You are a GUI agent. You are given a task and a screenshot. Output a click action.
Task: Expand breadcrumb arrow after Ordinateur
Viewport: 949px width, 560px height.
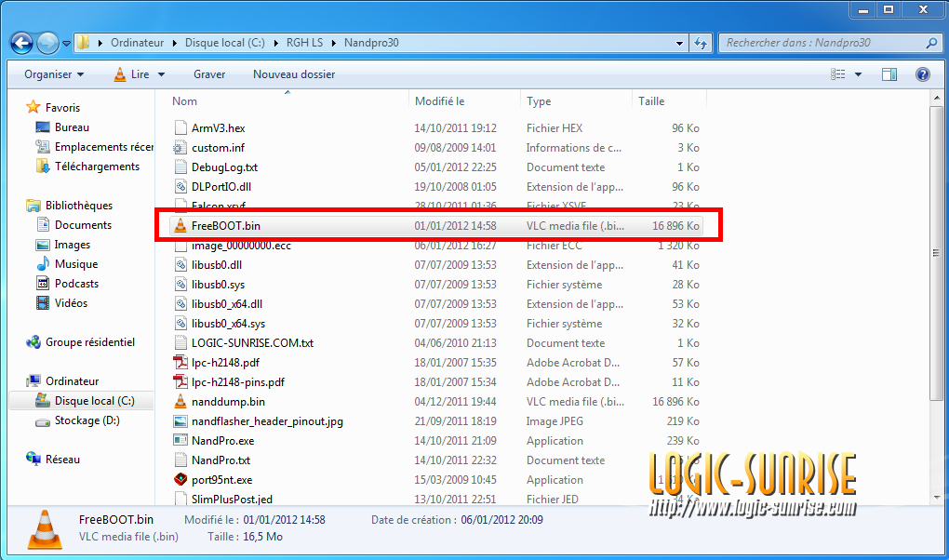pos(174,43)
